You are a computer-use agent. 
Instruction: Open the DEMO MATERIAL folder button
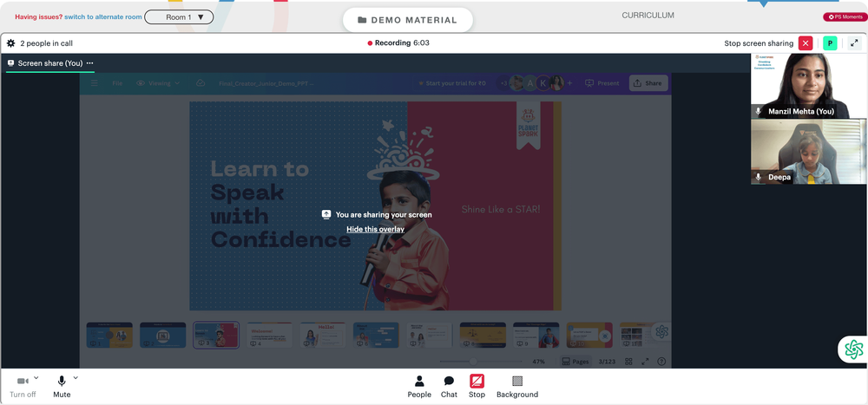407,20
